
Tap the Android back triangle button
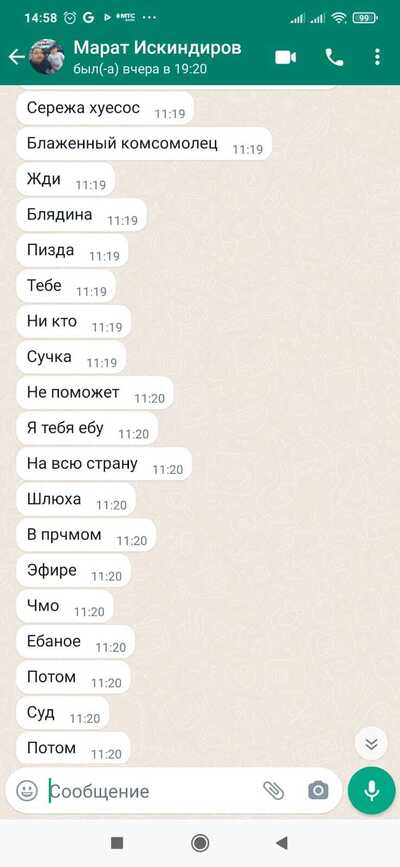(x=282, y=843)
